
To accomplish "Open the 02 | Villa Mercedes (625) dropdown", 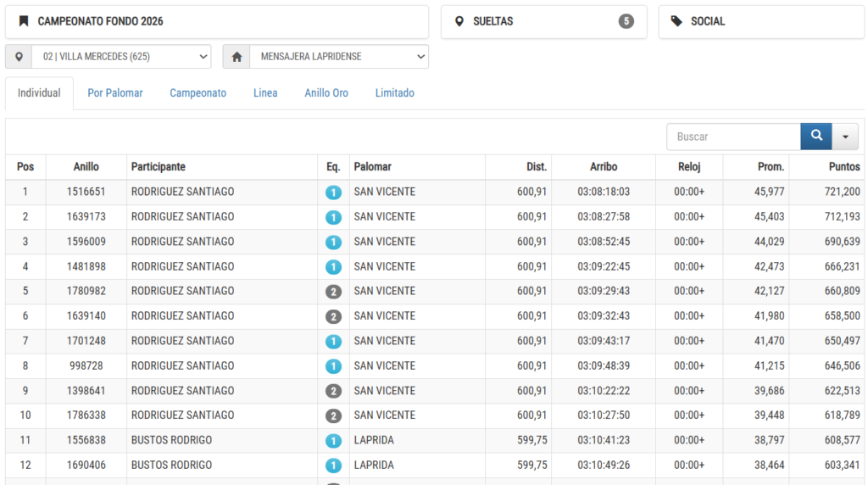I will [x=121, y=57].
